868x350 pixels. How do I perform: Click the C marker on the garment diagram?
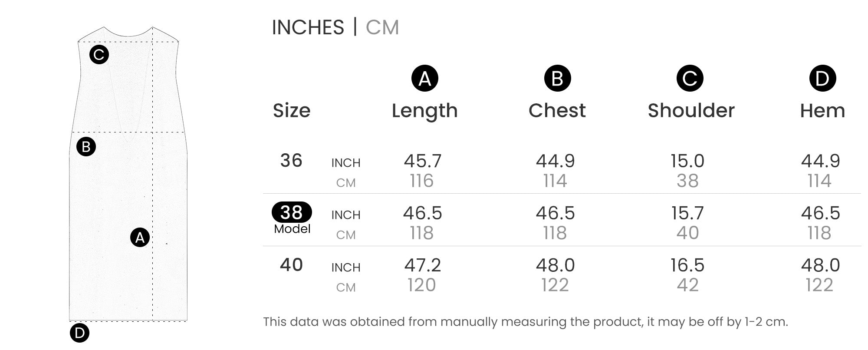tap(99, 55)
